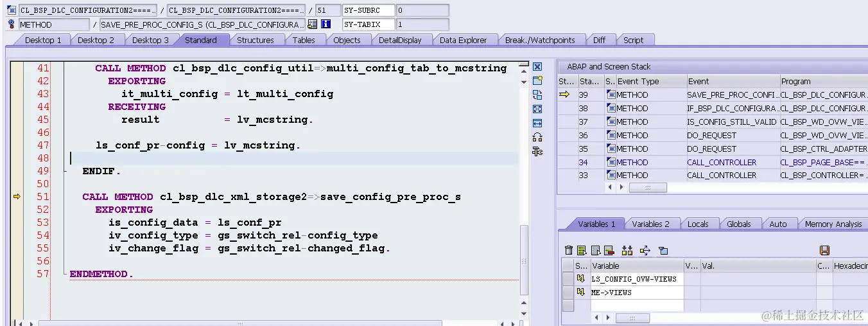The width and height of the screenshot is (868, 326).
Task: Click the gear icon next to the METHOD field
Action: click(x=12, y=24)
